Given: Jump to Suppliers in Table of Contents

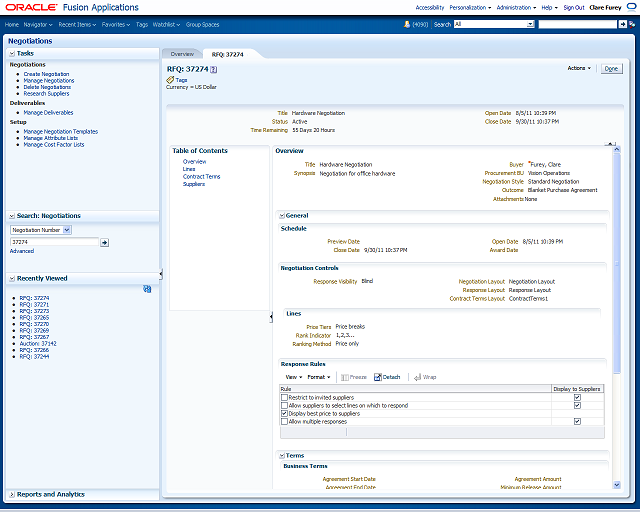Looking at the screenshot, I should pos(193,184).
